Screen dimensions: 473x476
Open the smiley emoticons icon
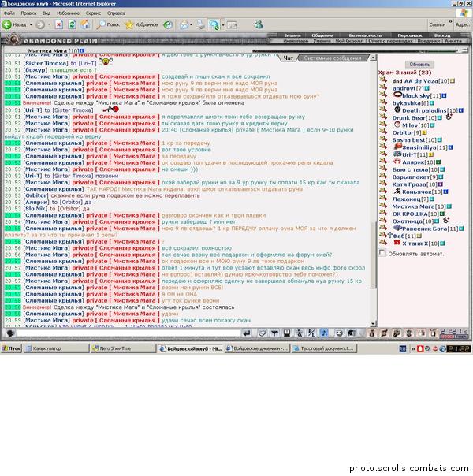point(339,333)
